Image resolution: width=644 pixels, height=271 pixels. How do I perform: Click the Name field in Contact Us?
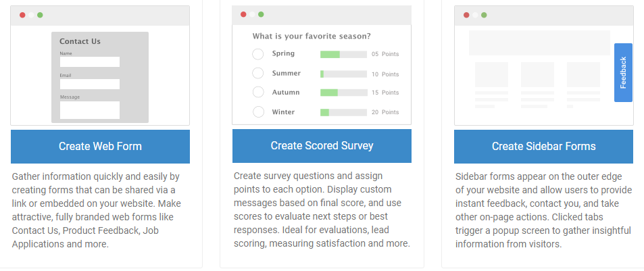tap(90, 61)
